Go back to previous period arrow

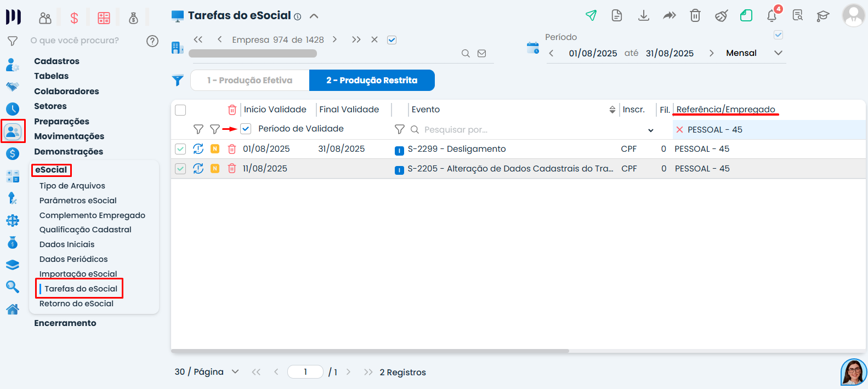tap(551, 53)
